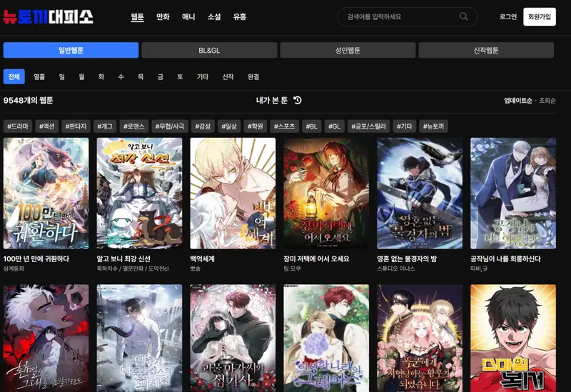Click the #판타지 tag
Viewport: 571px width, 392px height.
[76, 126]
